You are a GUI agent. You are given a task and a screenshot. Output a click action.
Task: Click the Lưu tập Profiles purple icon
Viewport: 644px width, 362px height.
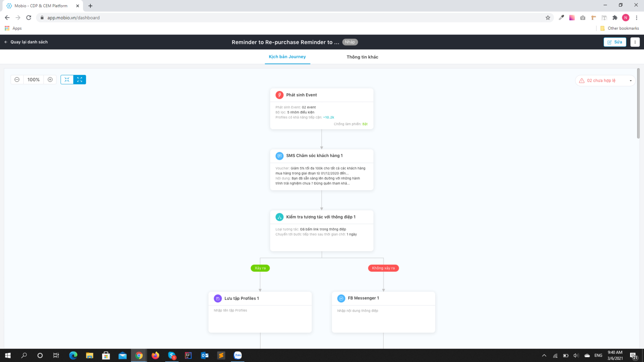tap(218, 298)
